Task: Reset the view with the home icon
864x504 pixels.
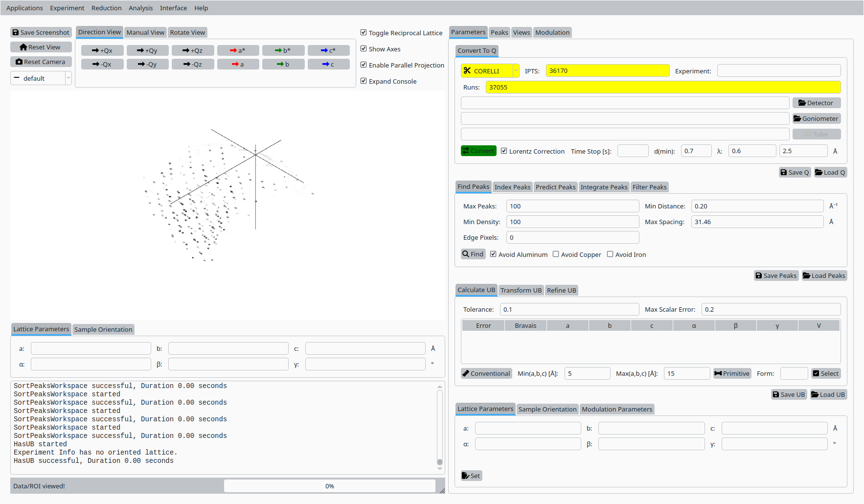Action: [41, 47]
